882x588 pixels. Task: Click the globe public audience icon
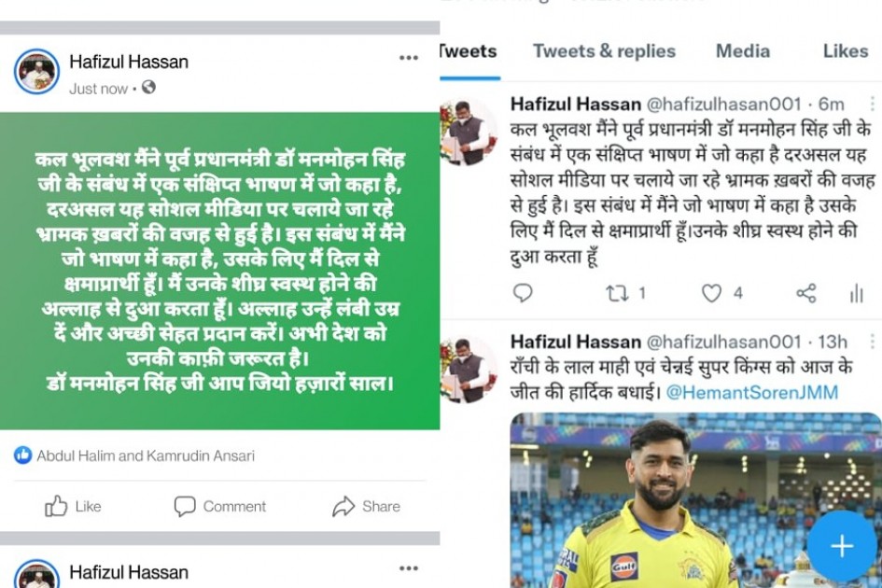pyautogui.click(x=148, y=87)
